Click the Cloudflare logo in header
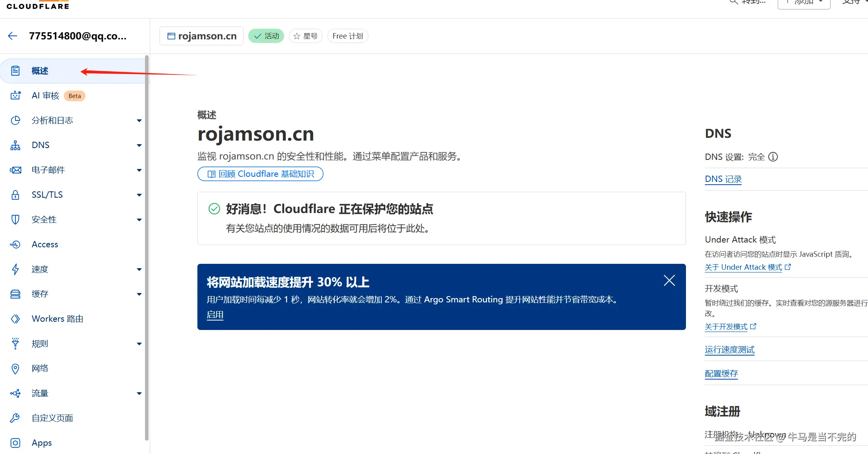The image size is (868, 454). (x=38, y=5)
